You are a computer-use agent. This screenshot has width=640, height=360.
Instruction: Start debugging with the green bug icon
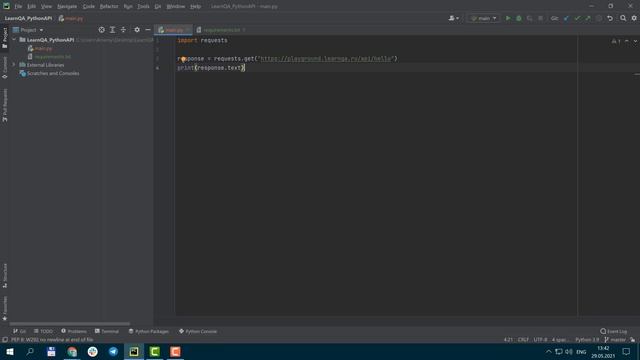(519, 18)
